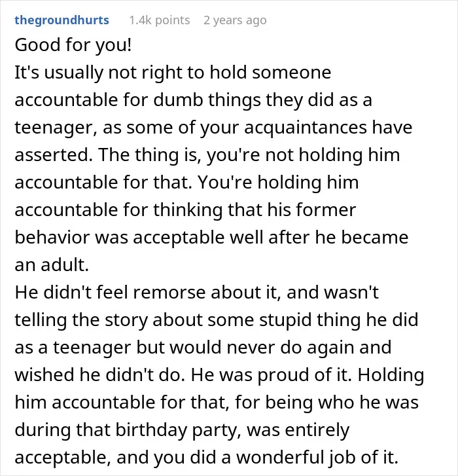Click the word 'acquaintances' in the comment

click(x=306, y=128)
